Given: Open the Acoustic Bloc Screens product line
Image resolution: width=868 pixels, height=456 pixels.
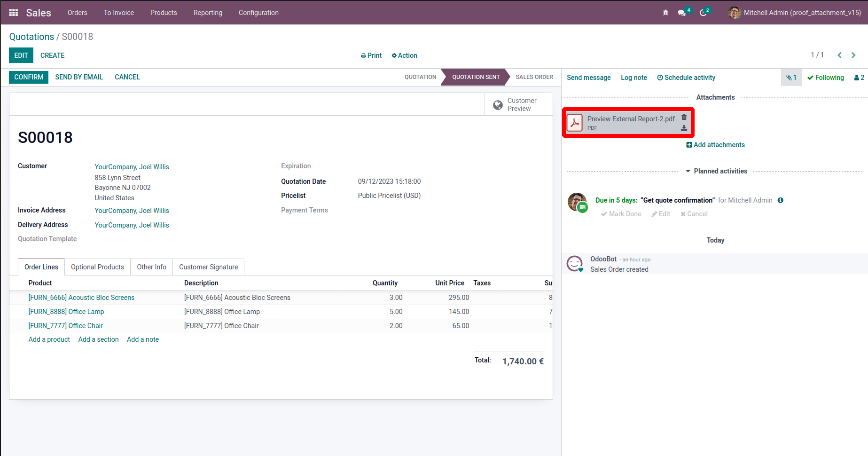Looking at the screenshot, I should coord(82,298).
